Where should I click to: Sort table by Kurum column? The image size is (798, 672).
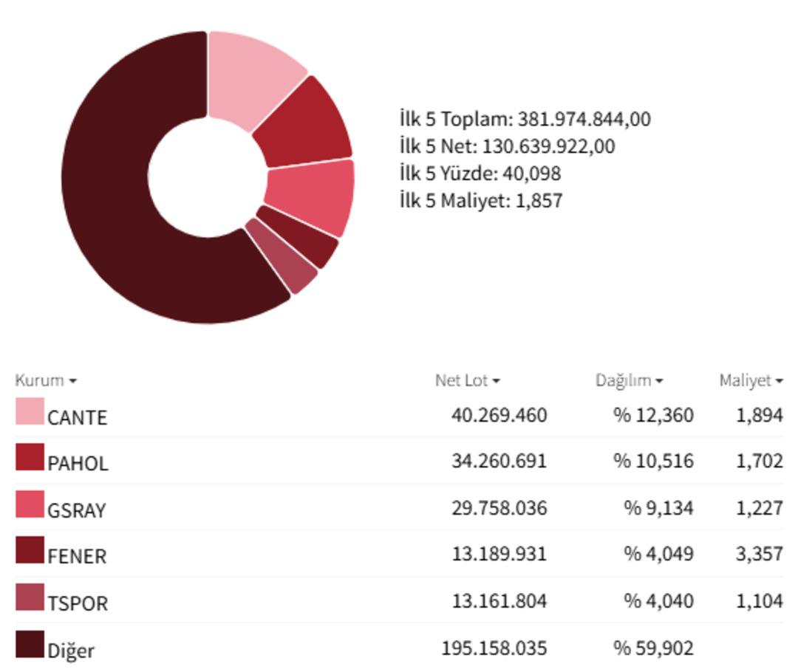click(45, 380)
